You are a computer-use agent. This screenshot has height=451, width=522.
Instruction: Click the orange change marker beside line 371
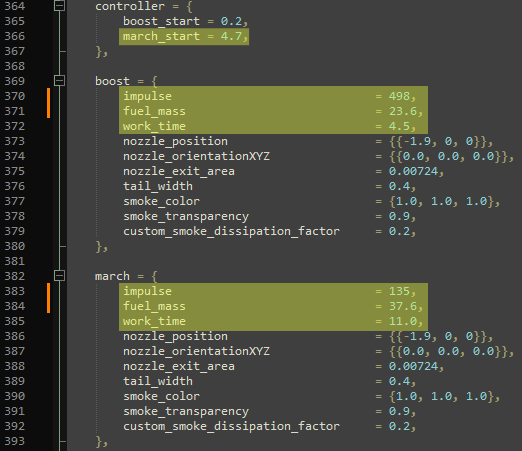(49, 111)
